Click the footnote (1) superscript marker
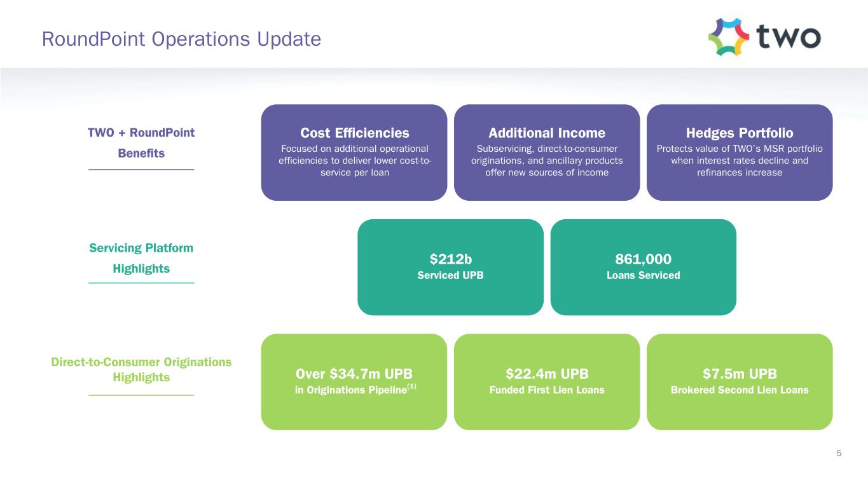This screenshot has height=488, width=868. coord(411,386)
